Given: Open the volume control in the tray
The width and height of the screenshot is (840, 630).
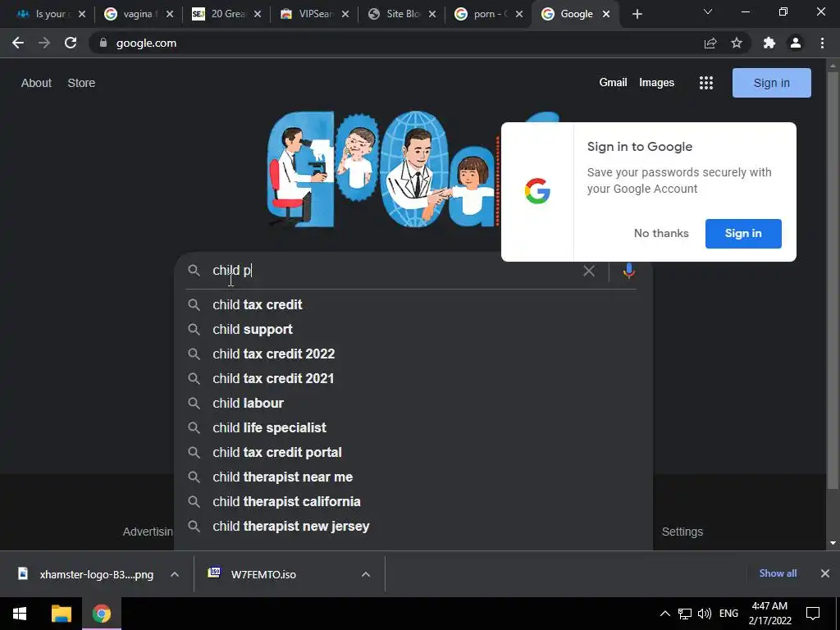Looking at the screenshot, I should coord(705,614).
